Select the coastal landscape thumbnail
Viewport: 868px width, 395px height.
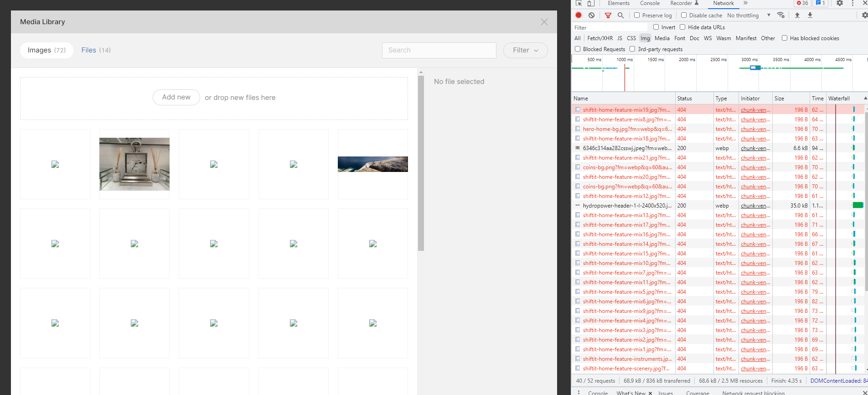pyautogui.click(x=373, y=164)
